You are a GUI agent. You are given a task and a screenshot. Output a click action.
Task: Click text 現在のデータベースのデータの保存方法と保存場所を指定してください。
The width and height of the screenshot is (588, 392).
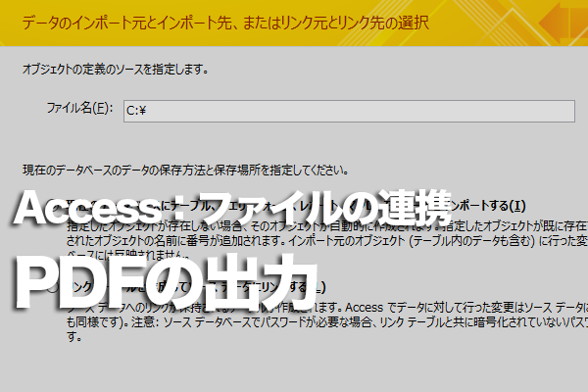[185, 171]
